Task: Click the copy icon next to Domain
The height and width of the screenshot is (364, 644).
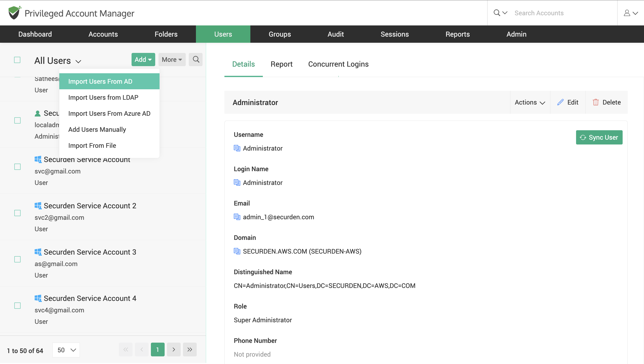Action: (237, 251)
